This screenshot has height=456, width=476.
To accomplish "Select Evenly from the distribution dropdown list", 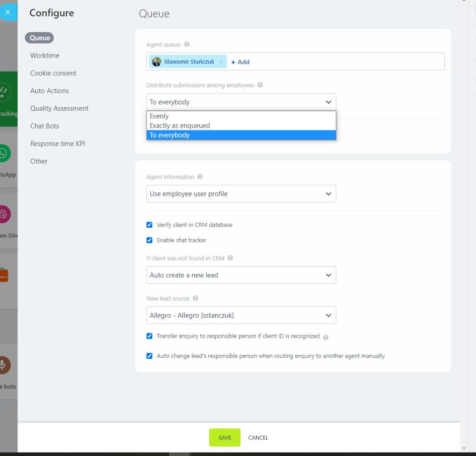I will point(160,116).
